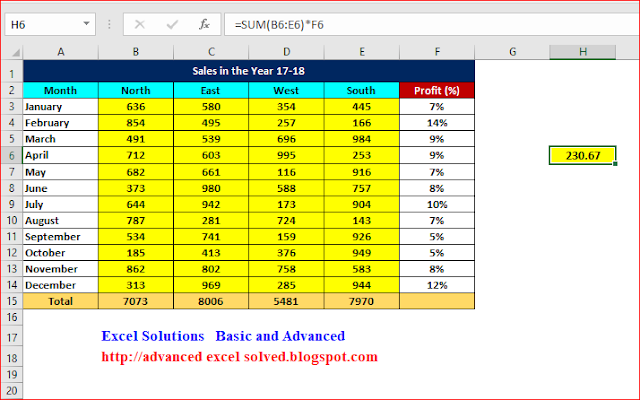The image size is (640, 400).
Task: Select June East value 980
Action: click(211, 188)
